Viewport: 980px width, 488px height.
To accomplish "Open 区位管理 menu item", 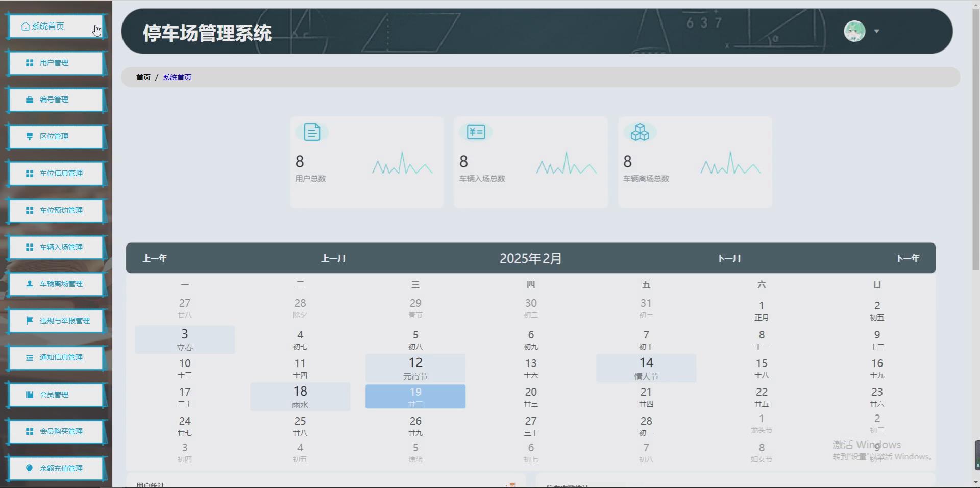I will click(x=57, y=136).
